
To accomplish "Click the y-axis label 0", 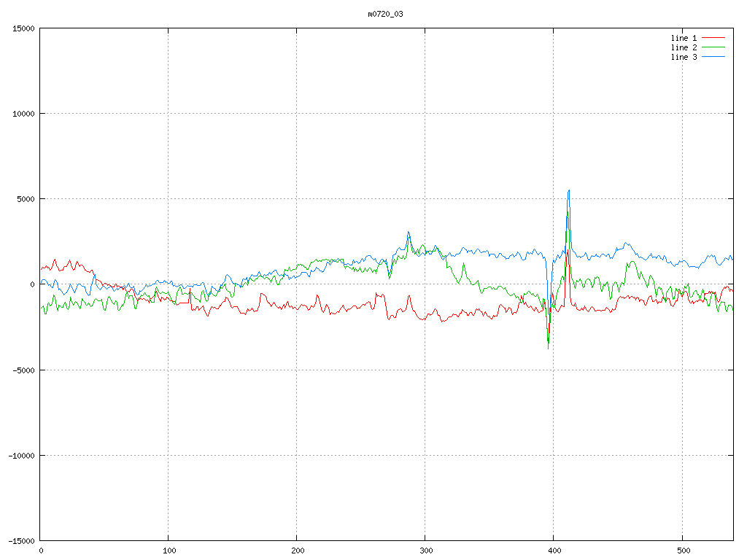I will pos(33,285).
